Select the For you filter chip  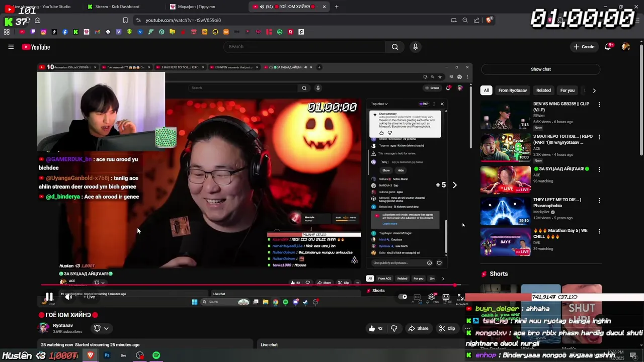click(567, 90)
